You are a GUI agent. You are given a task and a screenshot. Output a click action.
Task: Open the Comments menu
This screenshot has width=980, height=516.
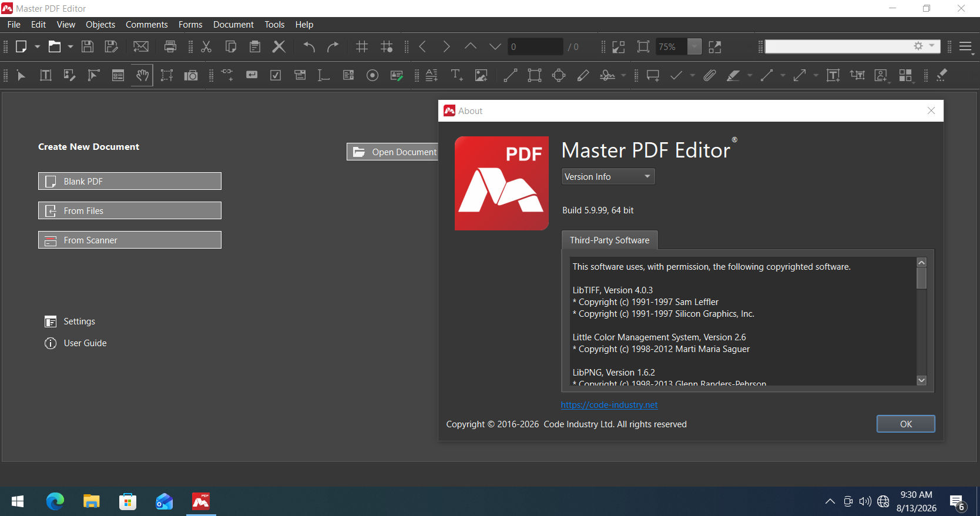click(x=147, y=25)
